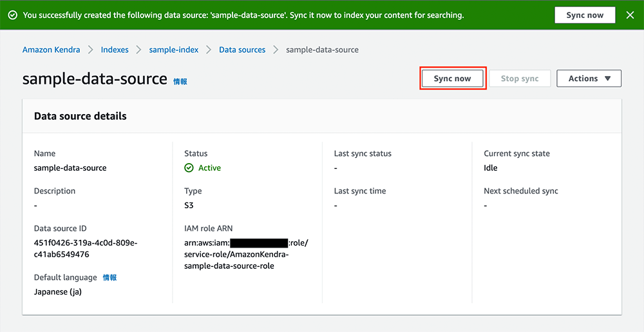Open 情報 link beside Default language
Viewport: 644px width, 332px height.
tap(109, 277)
